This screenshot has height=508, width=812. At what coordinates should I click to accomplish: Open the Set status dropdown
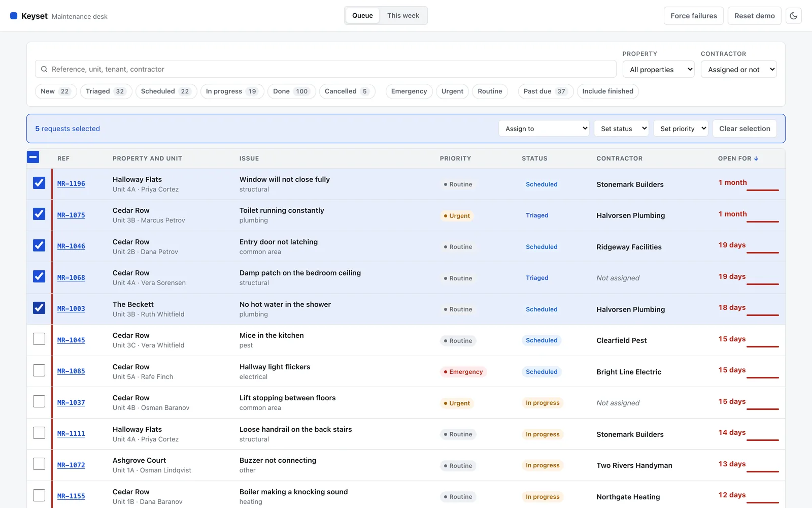(x=621, y=129)
